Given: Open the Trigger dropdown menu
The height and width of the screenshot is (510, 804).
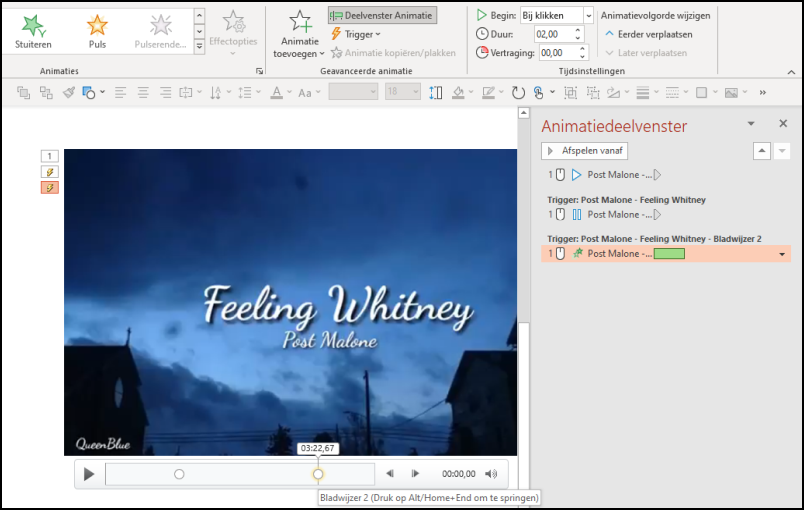Looking at the screenshot, I should (x=356, y=34).
